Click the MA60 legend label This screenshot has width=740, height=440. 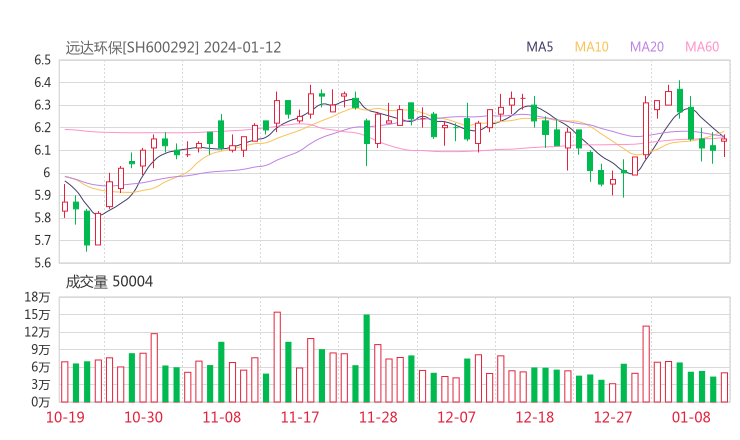point(702,47)
